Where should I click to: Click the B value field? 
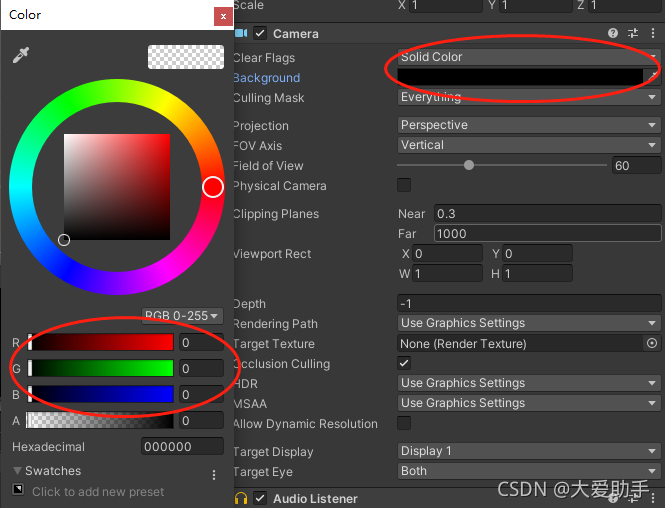pos(201,394)
